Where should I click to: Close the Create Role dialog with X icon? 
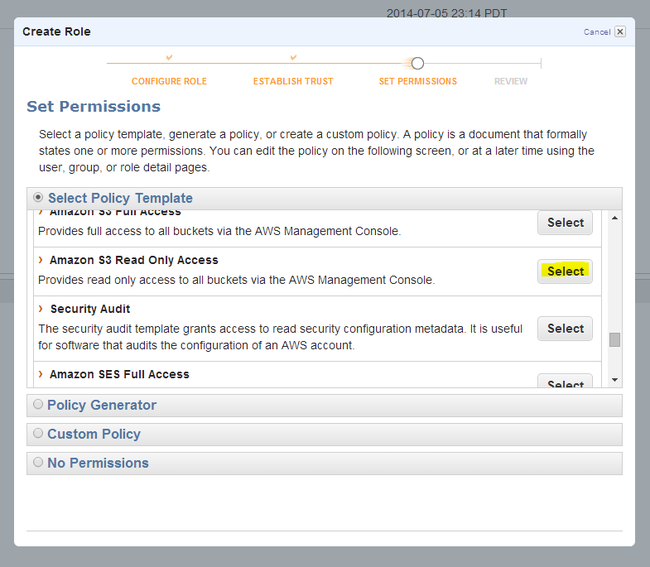pyautogui.click(x=620, y=32)
